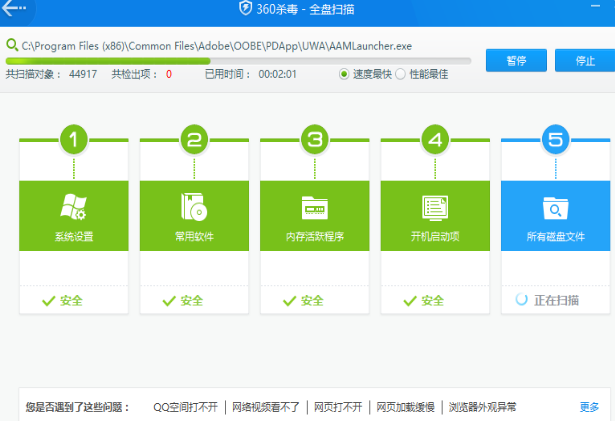This screenshot has width=615, height=421.
Task: Click the magnifier icon beside scan path
Action: 11,46
